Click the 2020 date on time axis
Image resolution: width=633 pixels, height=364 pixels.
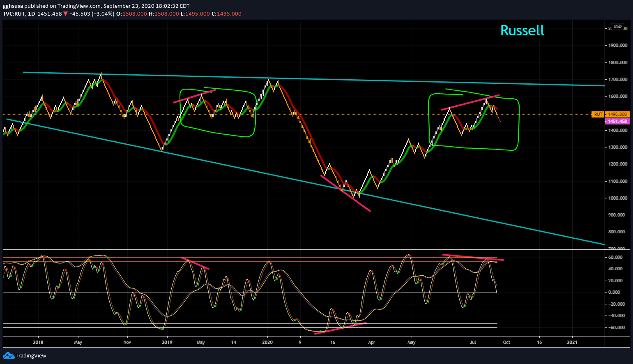click(267, 342)
